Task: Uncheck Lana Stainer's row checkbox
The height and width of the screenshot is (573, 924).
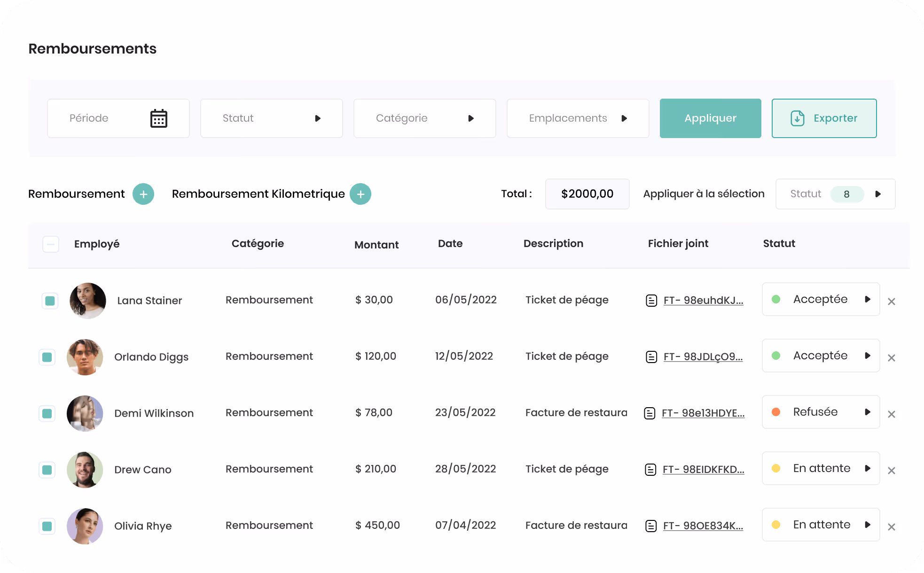Action: pos(50,301)
